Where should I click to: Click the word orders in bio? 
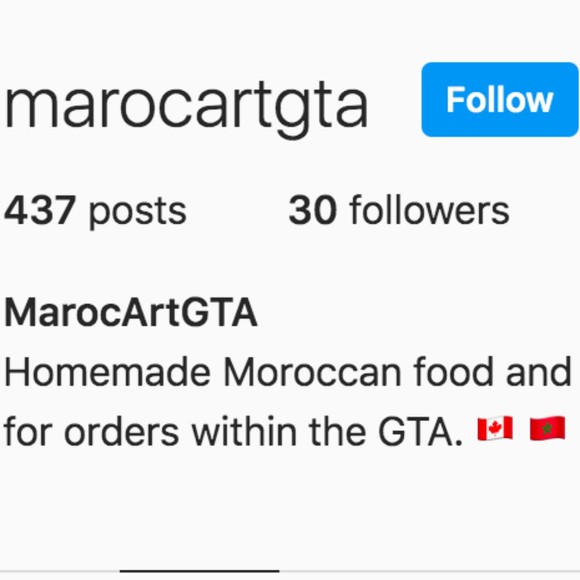coord(122,431)
